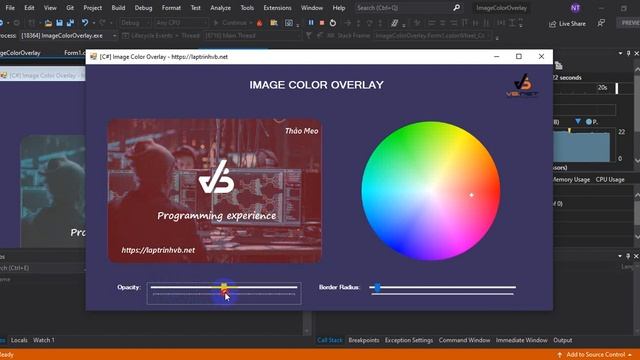The height and width of the screenshot is (360, 640).
Task: Open lower right panel options dropdown
Action: (620, 256)
